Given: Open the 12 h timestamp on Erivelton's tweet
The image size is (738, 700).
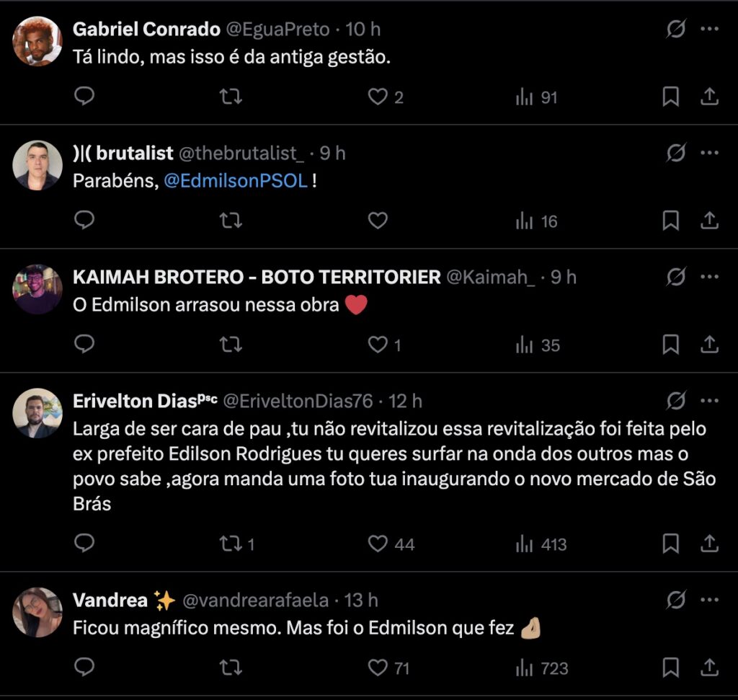Looking at the screenshot, I should pos(406,401).
